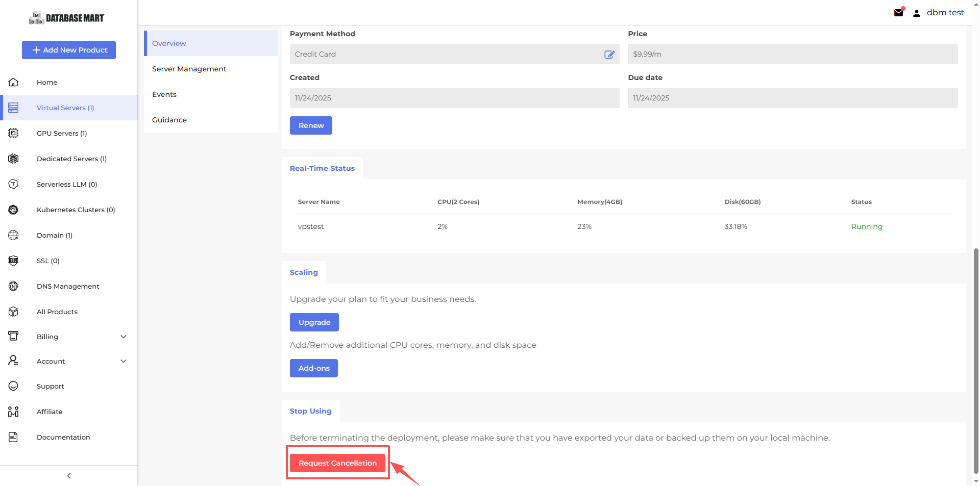Click the Due date field
Viewport: 980px width, 486px height.
pyautogui.click(x=793, y=98)
